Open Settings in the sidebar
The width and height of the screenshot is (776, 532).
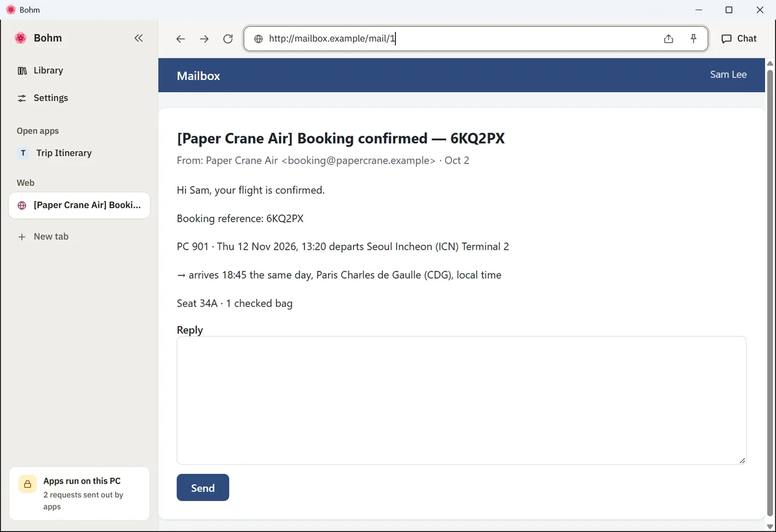(79, 98)
